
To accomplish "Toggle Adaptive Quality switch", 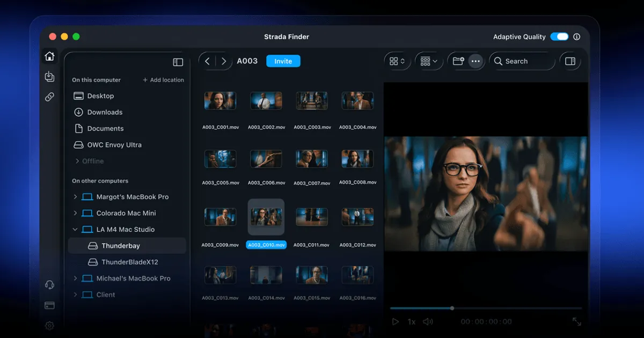I will (559, 37).
